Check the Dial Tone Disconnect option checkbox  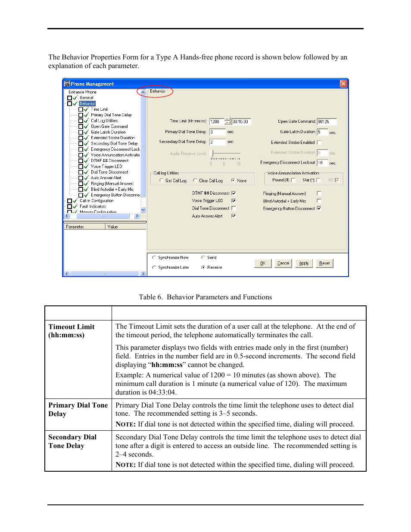click(x=234, y=208)
